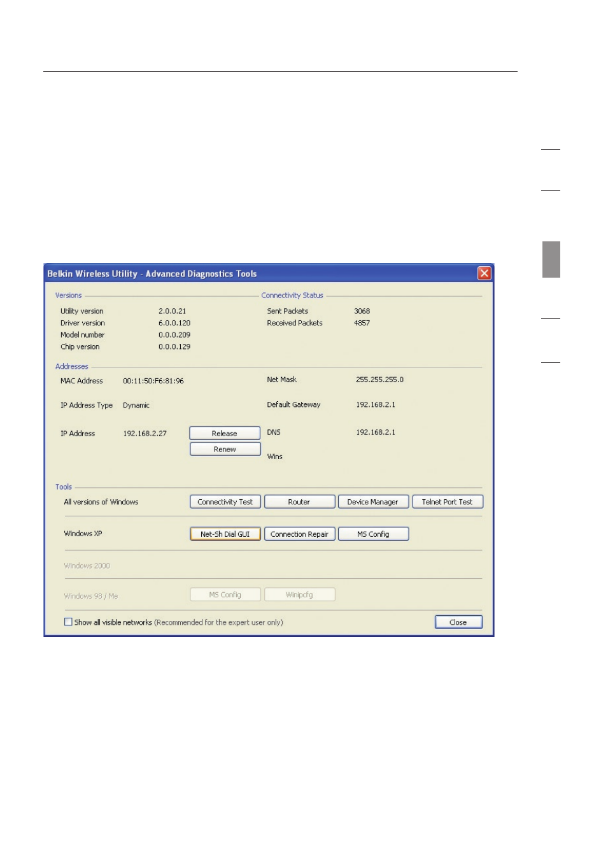The image size is (608, 868).
Task: Click the All versions of Windows label
Action: (101, 502)
